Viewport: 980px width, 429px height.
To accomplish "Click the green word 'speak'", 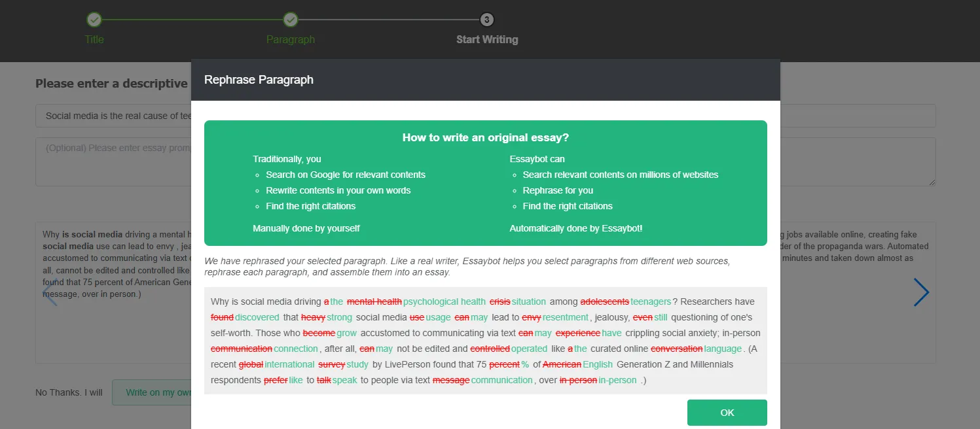I will point(345,380).
